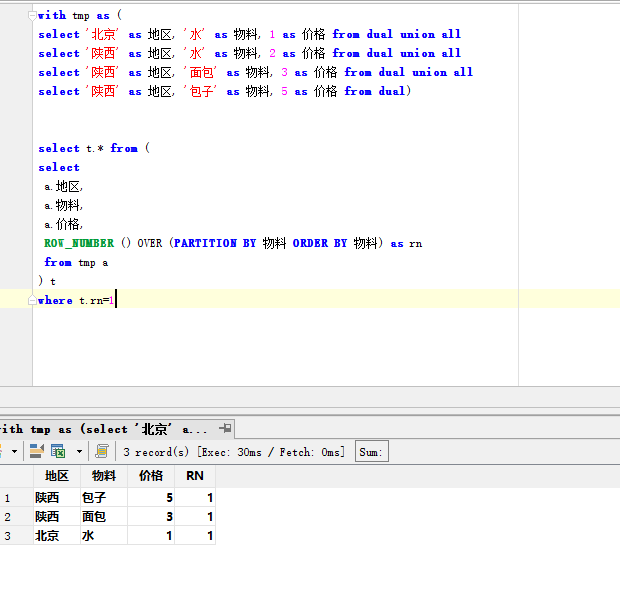Click the 'as rn' alias in editor
620x597 pixels.
406,244
